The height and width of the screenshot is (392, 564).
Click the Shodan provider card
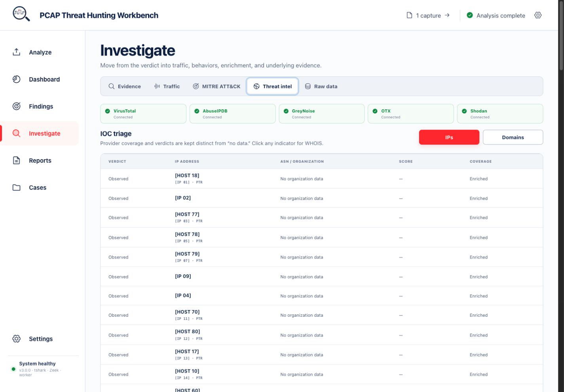[x=500, y=114]
